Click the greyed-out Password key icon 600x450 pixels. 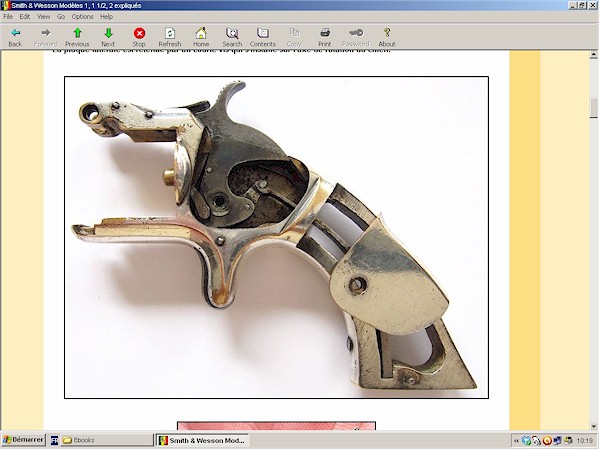(x=356, y=38)
